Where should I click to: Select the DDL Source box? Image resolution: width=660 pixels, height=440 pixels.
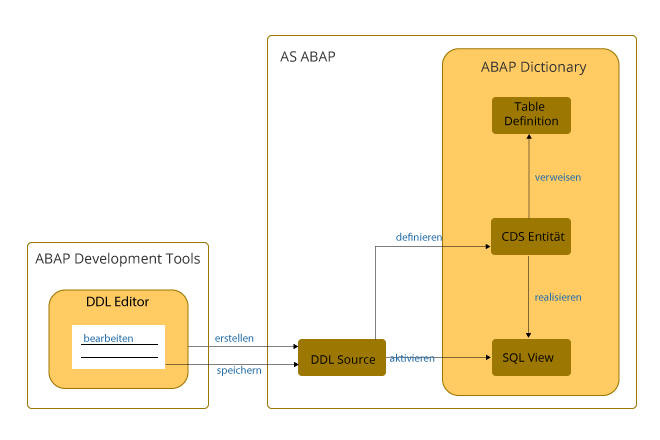pos(342,357)
